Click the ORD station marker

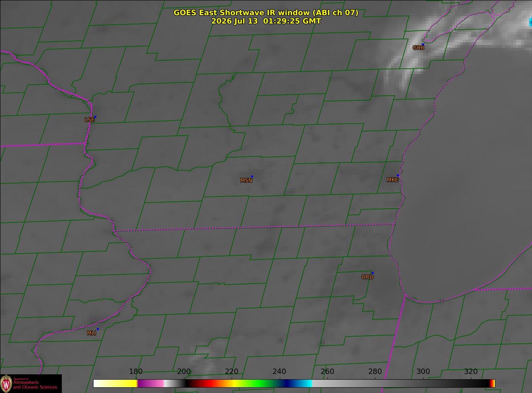click(x=372, y=273)
